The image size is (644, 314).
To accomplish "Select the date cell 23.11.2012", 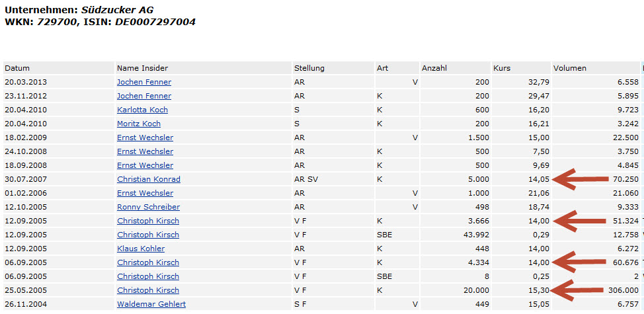I will click(x=26, y=96).
